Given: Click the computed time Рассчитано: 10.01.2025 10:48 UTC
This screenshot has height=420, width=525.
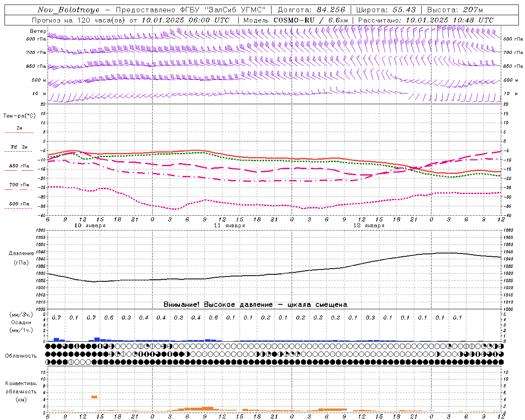Looking at the screenshot, I should tap(426, 20).
